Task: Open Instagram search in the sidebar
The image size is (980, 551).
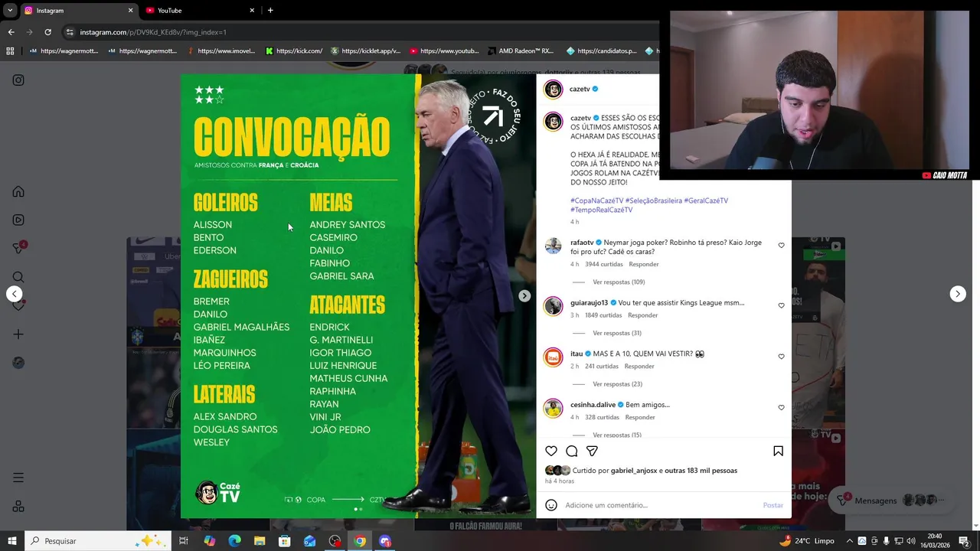Action: coord(18,277)
